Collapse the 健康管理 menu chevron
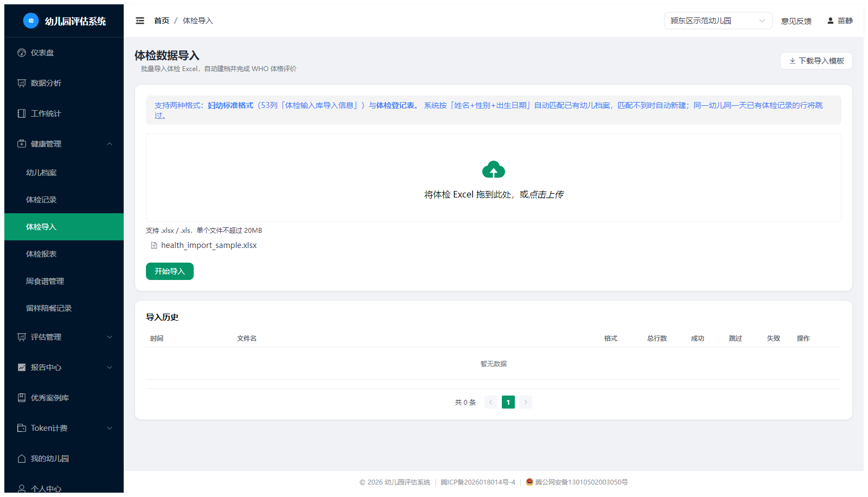The width and height of the screenshot is (868, 497). 110,144
